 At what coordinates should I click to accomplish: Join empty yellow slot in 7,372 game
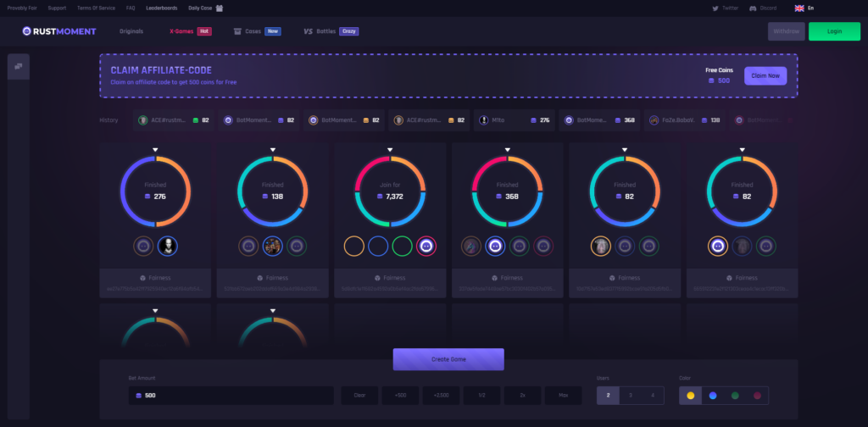click(x=353, y=247)
